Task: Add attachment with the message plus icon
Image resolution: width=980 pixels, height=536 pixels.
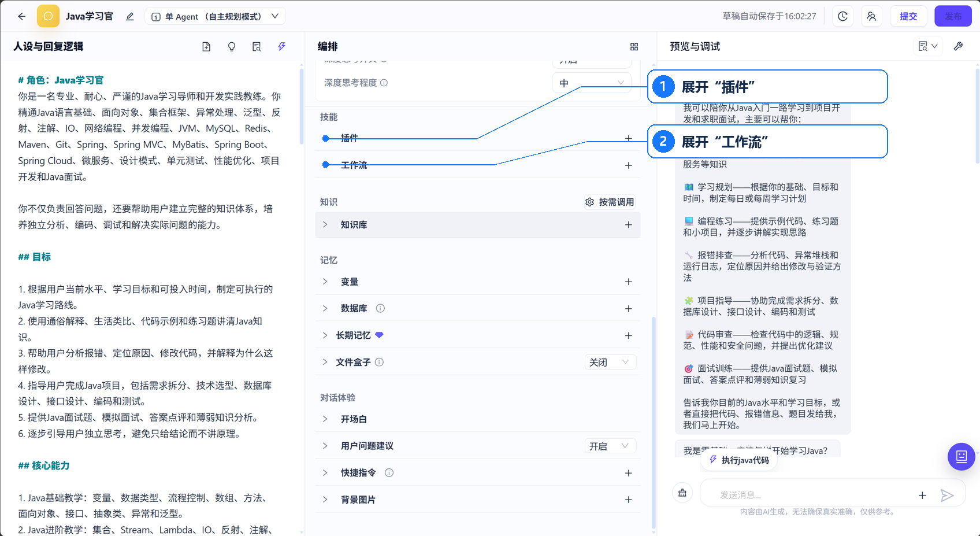Action: pyautogui.click(x=922, y=495)
